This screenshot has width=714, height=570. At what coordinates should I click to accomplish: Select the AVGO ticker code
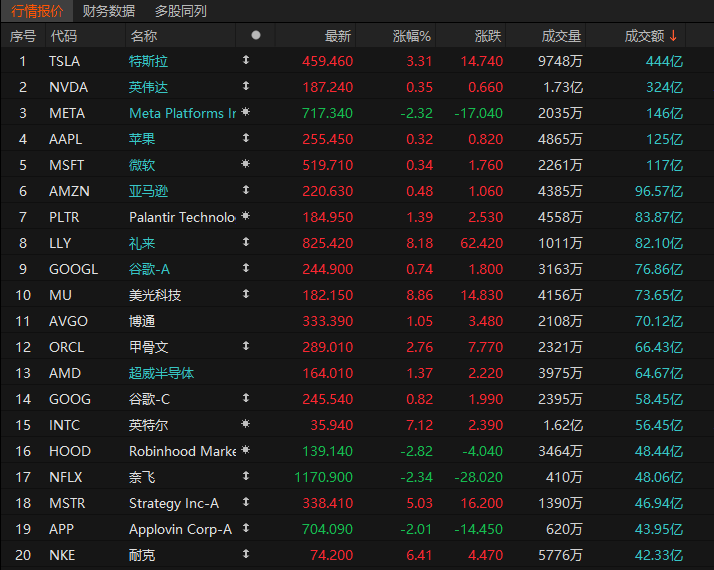[x=68, y=321]
